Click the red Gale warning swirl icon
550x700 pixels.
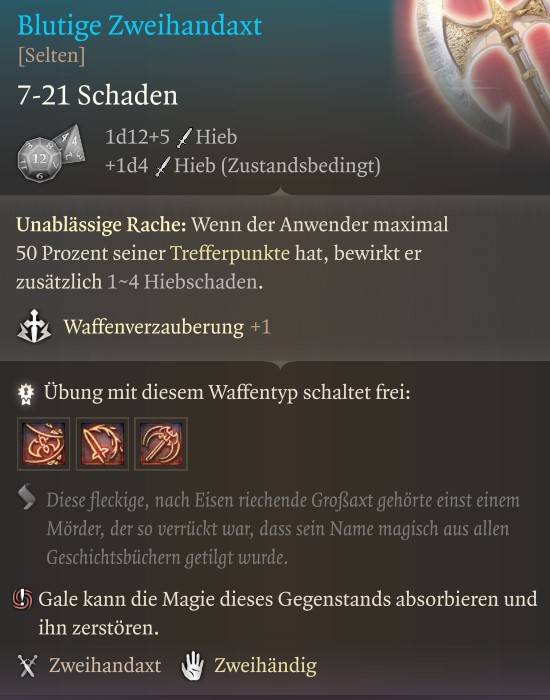pos(23,599)
